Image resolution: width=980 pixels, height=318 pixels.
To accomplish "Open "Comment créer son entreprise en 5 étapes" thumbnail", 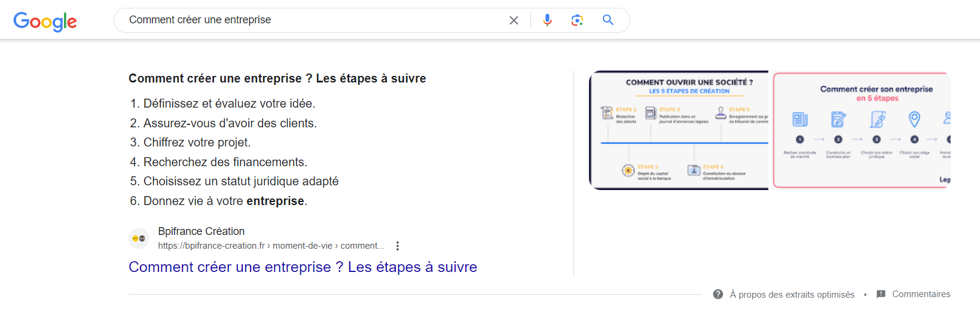I will pos(861,130).
